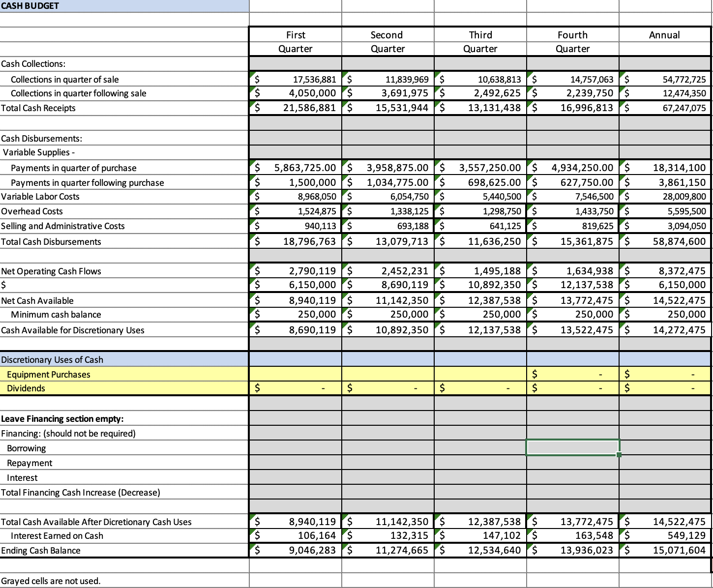Select cell with value 819,625
This screenshot has height=588, width=713.
point(573,226)
